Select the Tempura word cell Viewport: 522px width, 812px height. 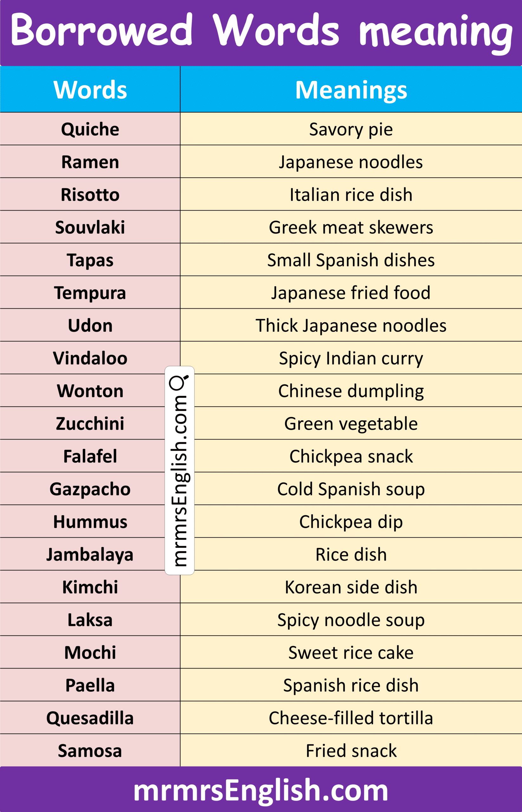(x=90, y=292)
